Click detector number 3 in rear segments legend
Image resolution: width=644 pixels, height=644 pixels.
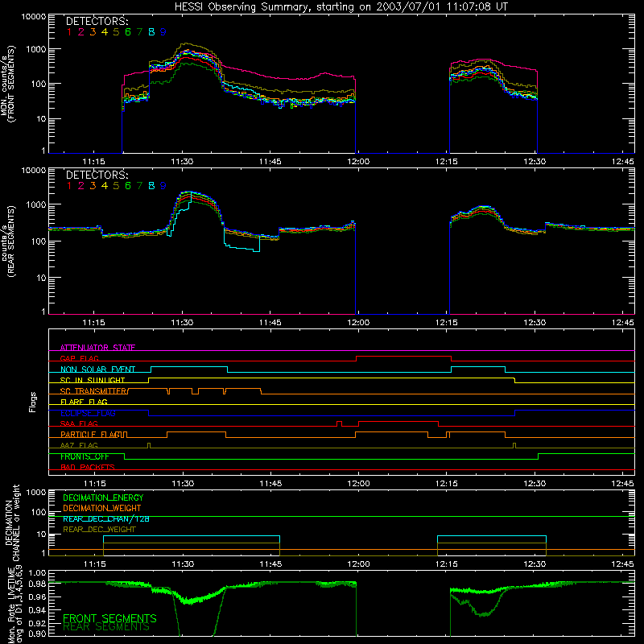(x=93, y=186)
